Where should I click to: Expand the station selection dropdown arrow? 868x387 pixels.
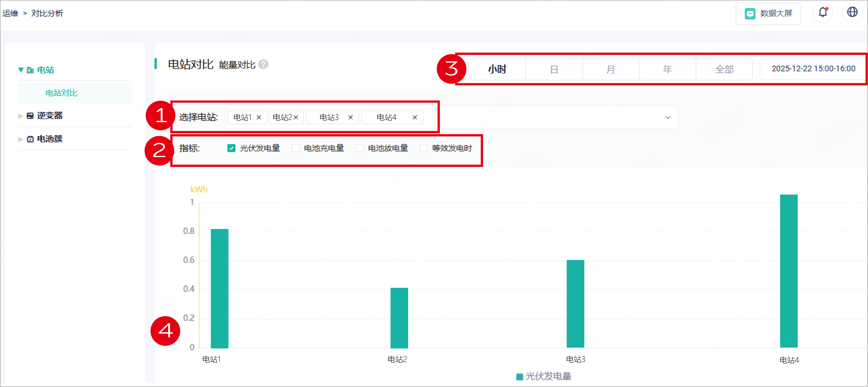point(667,117)
